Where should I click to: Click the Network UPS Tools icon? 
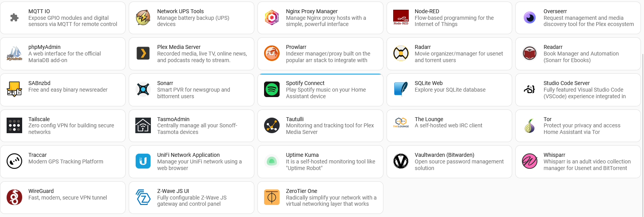pos(143,17)
